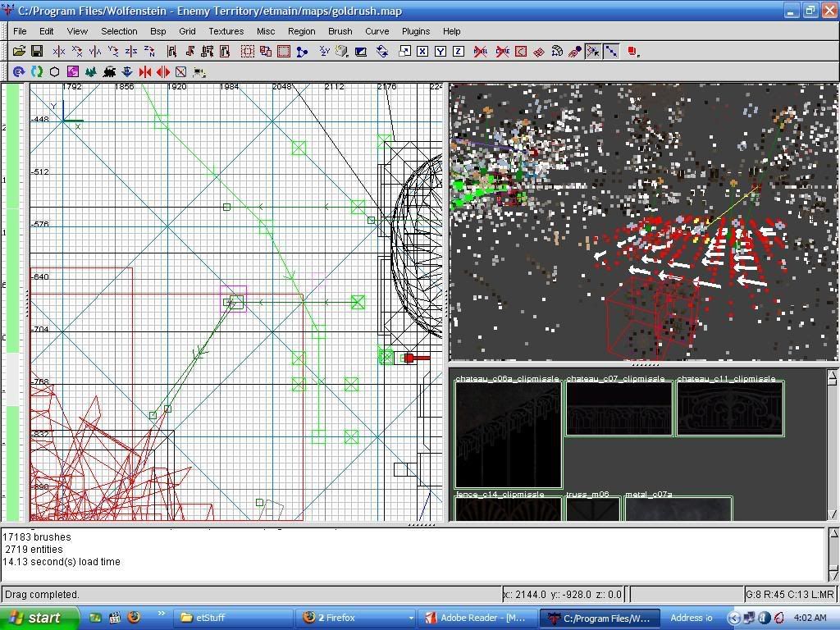Screen dimensions: 840x630
Task: Expand the quick launch overflow chevron
Action: (x=162, y=614)
